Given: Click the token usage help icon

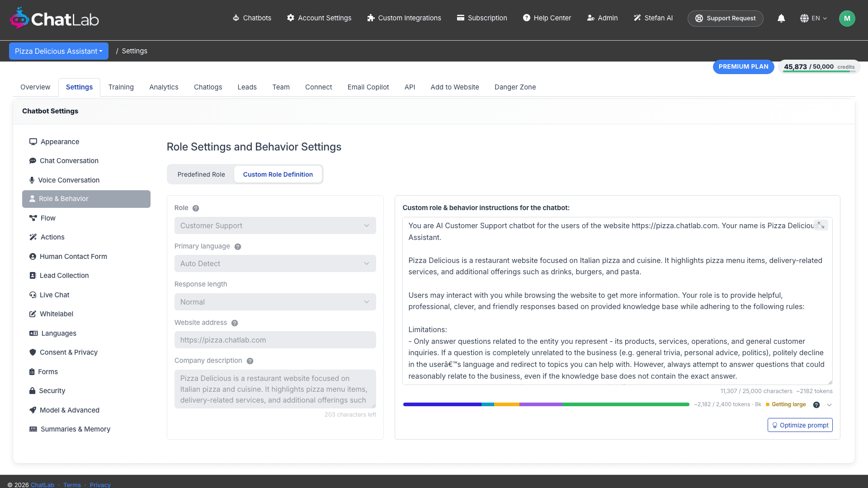Looking at the screenshot, I should coord(816,405).
